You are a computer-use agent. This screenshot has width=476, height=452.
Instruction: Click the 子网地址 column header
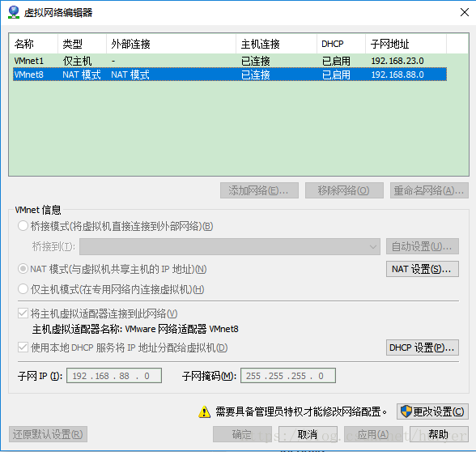pos(406,44)
